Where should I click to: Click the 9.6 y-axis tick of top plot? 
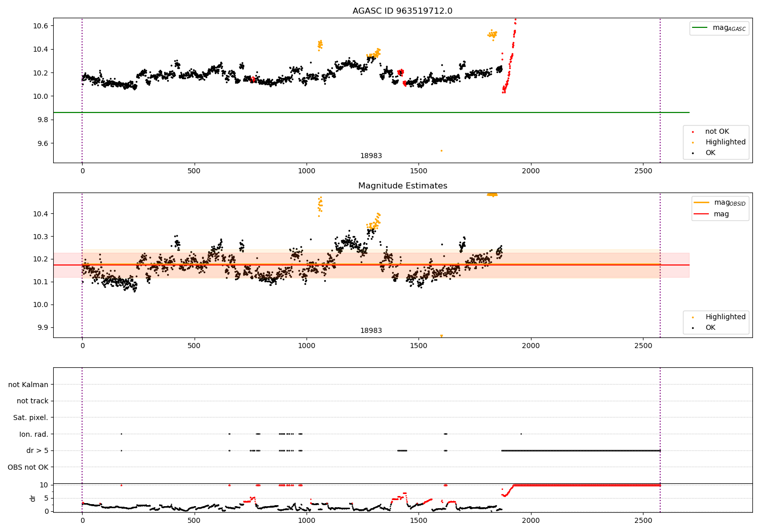coord(43,143)
